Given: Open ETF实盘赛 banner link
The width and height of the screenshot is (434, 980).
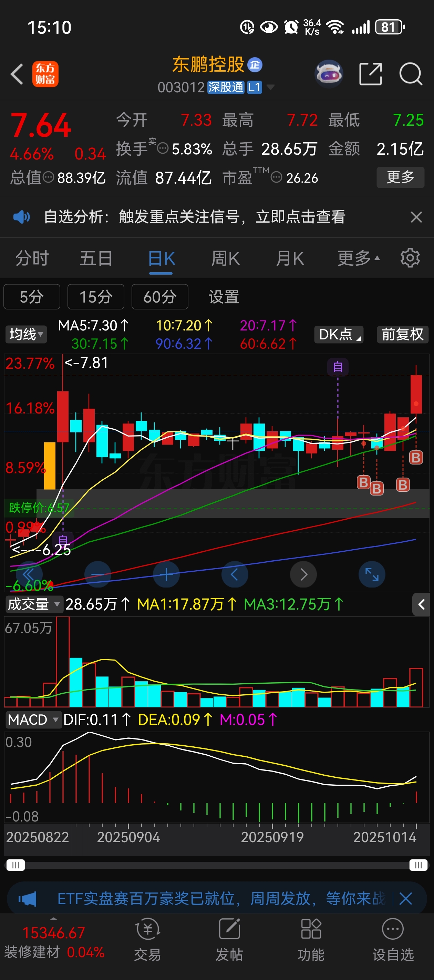Looking at the screenshot, I should (x=221, y=899).
